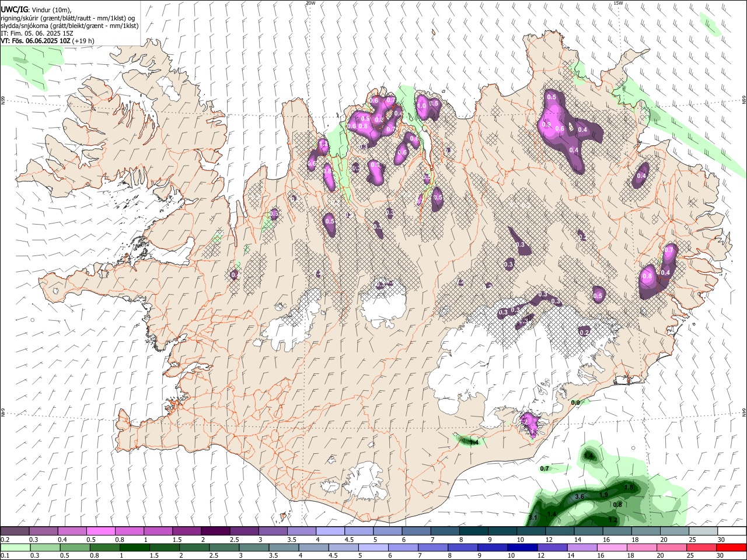Click the '64N' latitude label on right edge
Image resolution: width=747 pixels, height=560 pixels.
[744, 412]
